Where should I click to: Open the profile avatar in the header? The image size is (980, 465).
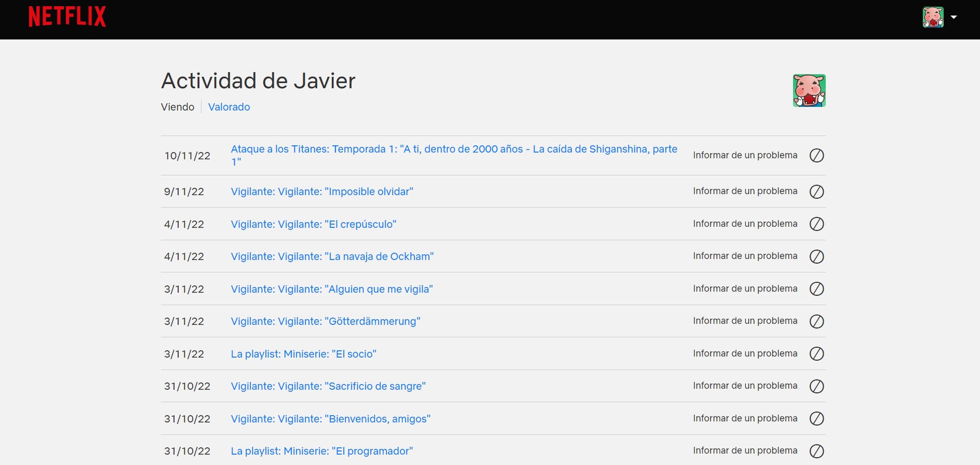point(933,17)
